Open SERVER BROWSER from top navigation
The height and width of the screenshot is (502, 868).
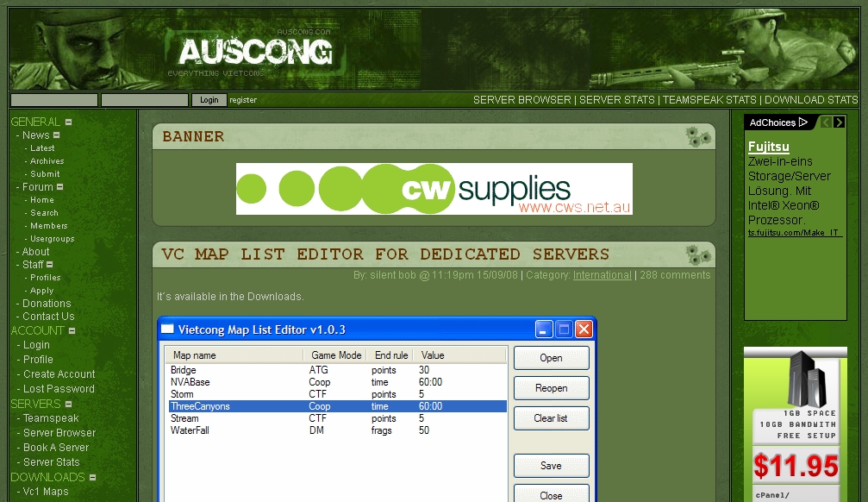pyautogui.click(x=521, y=100)
